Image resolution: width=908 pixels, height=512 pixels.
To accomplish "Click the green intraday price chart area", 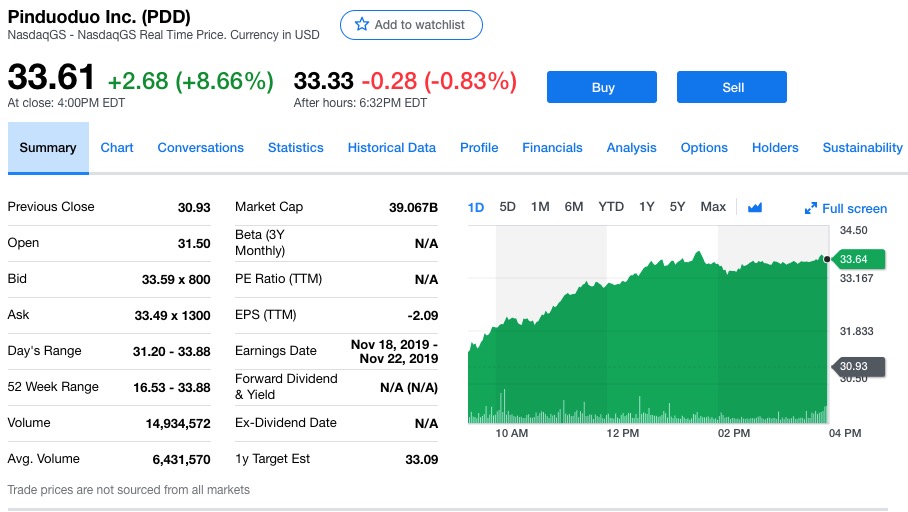I will click(x=647, y=336).
